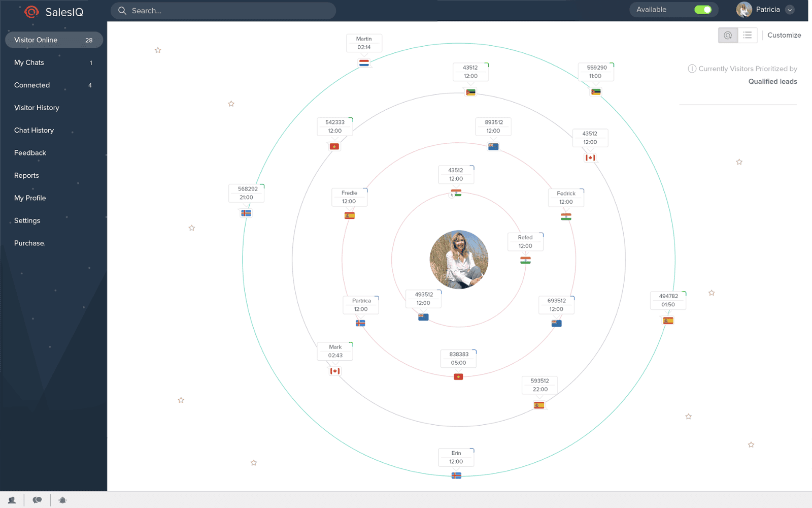Click inside the Search field

(228, 11)
